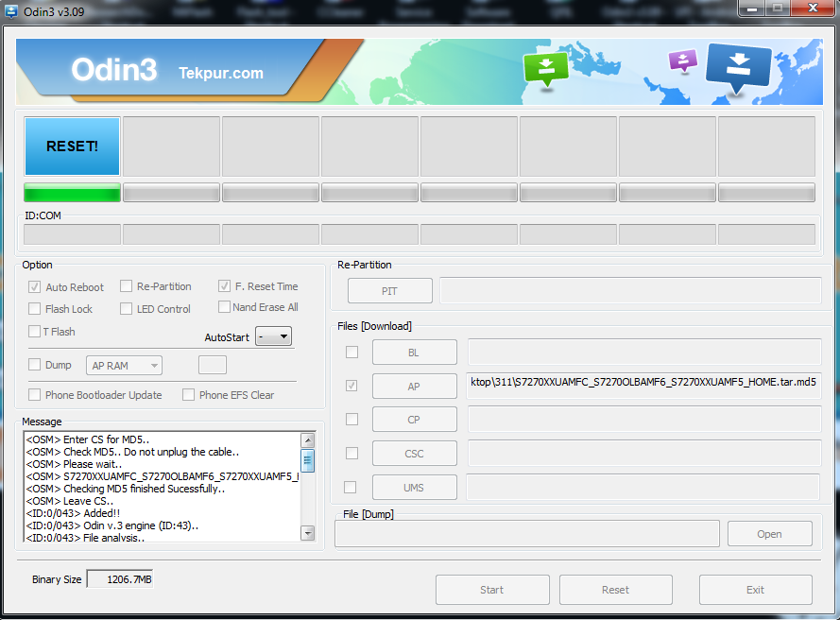
Task: Toggle the AP file checkbox
Action: click(x=351, y=386)
